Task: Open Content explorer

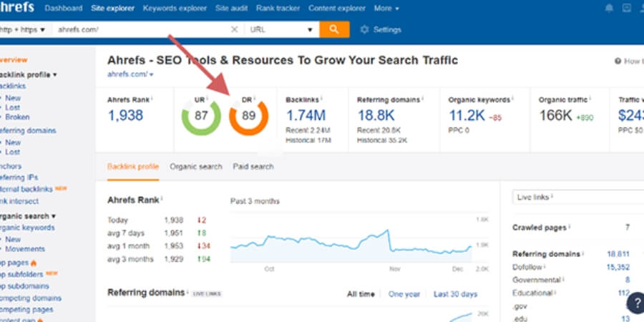Action: pos(337,8)
